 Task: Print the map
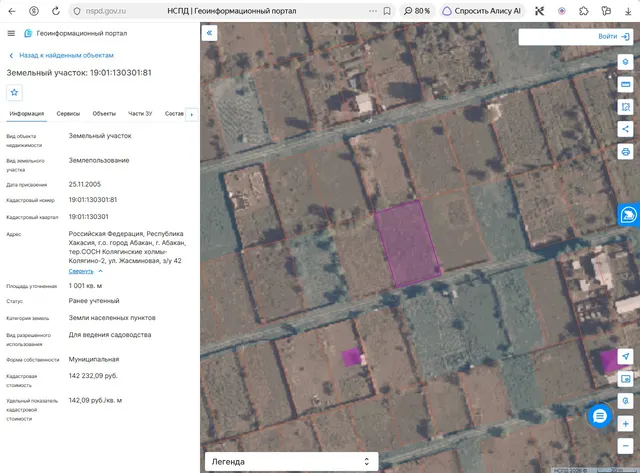pyautogui.click(x=625, y=152)
